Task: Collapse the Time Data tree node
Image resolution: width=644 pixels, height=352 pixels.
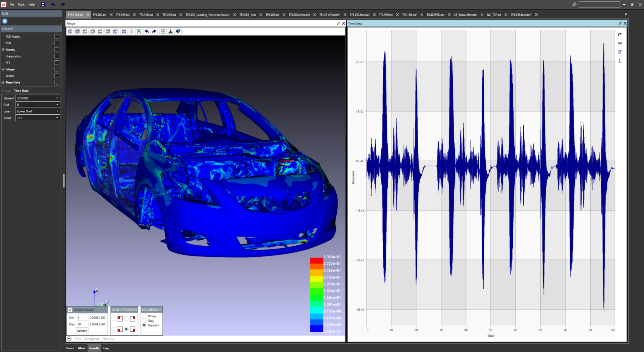Action: pos(3,82)
